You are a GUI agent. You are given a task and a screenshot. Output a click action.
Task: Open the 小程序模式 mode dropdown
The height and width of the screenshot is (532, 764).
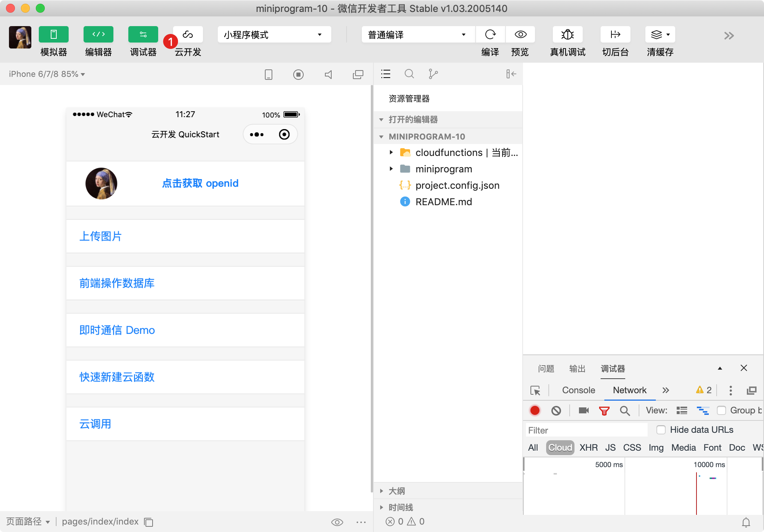click(274, 35)
